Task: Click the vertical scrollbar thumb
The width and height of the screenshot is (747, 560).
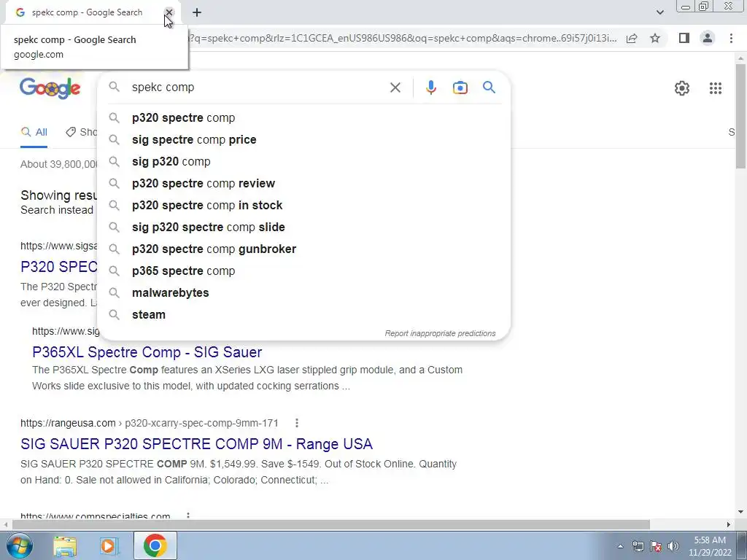Action: tap(740, 116)
